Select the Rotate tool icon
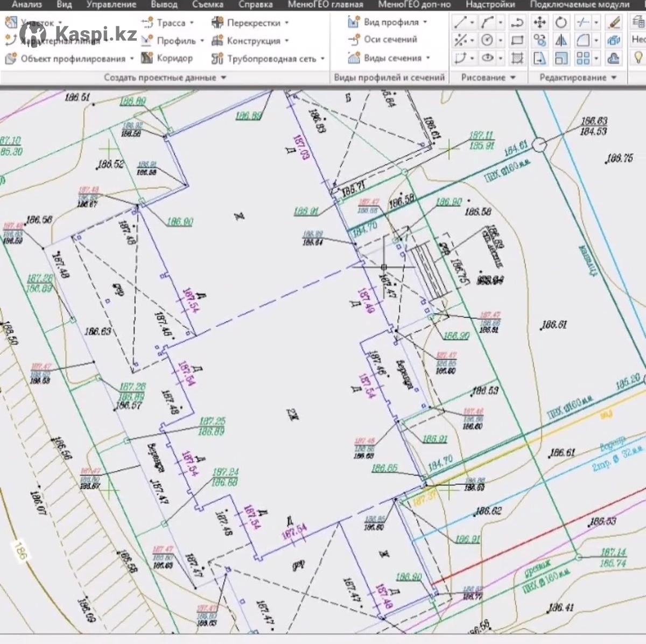The image size is (646, 644). pos(561,23)
